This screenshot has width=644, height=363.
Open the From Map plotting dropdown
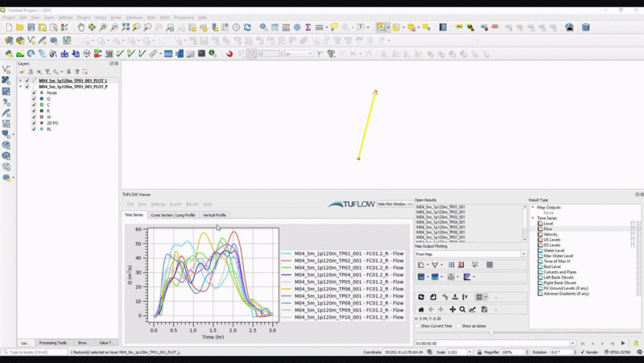tap(470, 254)
